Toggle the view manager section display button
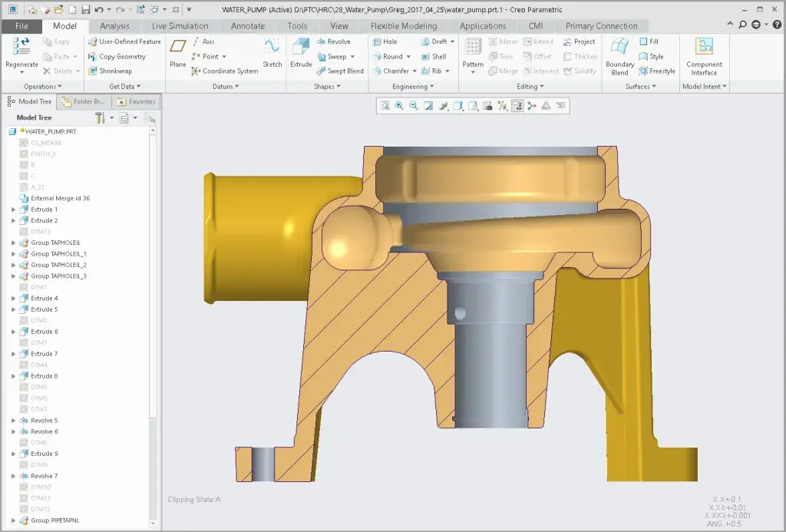The width and height of the screenshot is (786, 532). pos(517,106)
